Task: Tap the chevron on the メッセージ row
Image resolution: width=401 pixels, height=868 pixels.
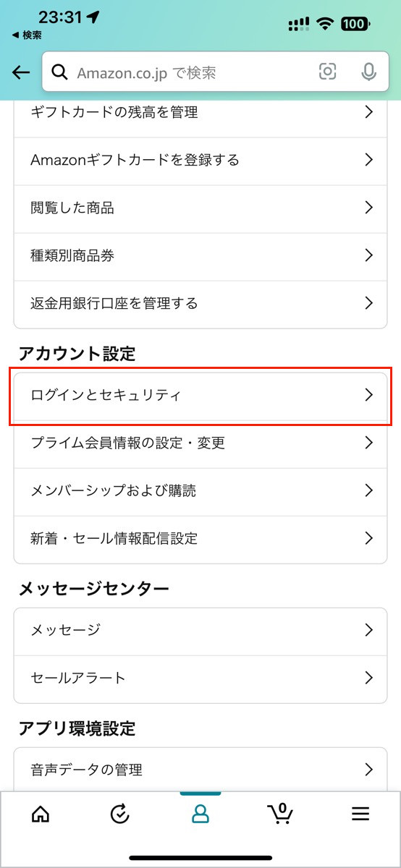Action: tap(368, 629)
